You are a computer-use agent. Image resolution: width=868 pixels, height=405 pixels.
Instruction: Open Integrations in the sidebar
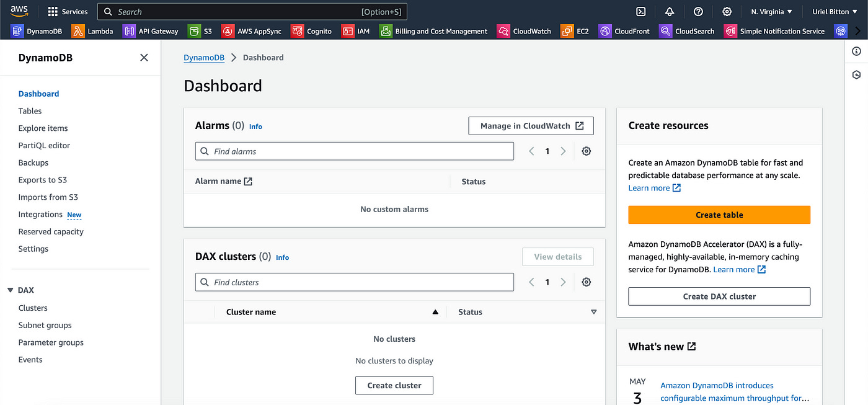40,215
